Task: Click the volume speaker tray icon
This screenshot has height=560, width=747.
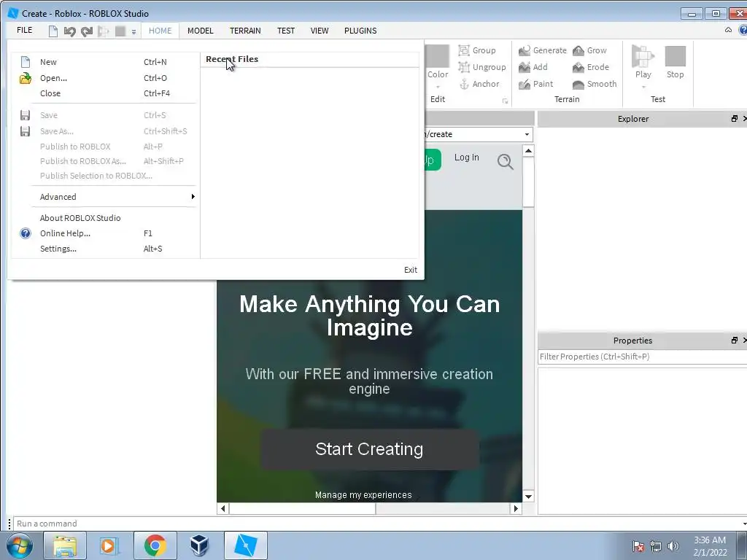Action: pyautogui.click(x=673, y=546)
